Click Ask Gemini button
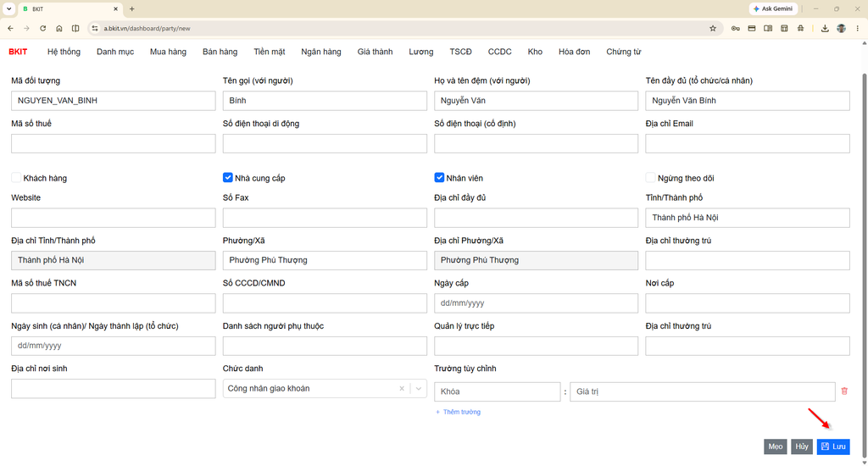Viewport: 868px width, 466px height. point(773,8)
